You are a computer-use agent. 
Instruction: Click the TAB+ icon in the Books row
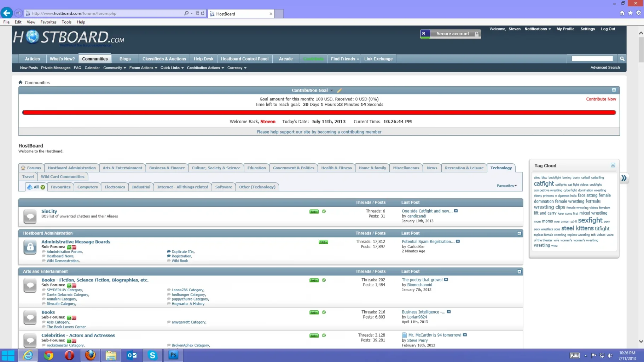click(x=314, y=313)
